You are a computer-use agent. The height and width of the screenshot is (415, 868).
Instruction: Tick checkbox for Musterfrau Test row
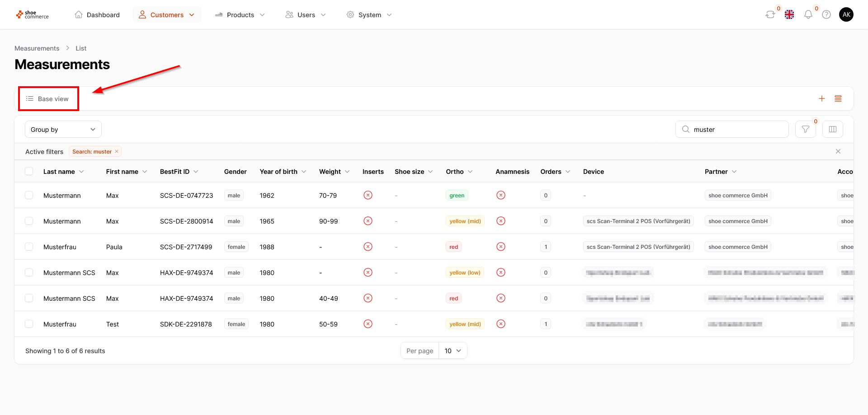(x=29, y=324)
